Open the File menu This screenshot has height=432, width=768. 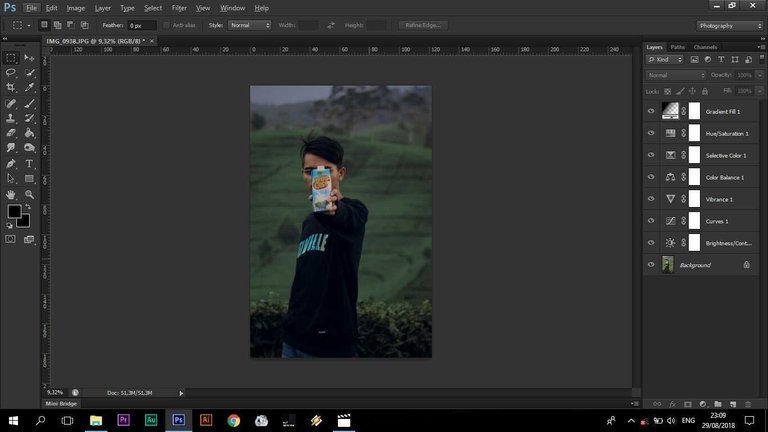coord(31,8)
